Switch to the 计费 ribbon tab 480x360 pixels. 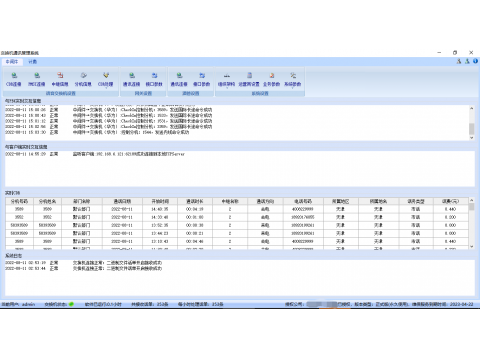pyautogui.click(x=32, y=62)
